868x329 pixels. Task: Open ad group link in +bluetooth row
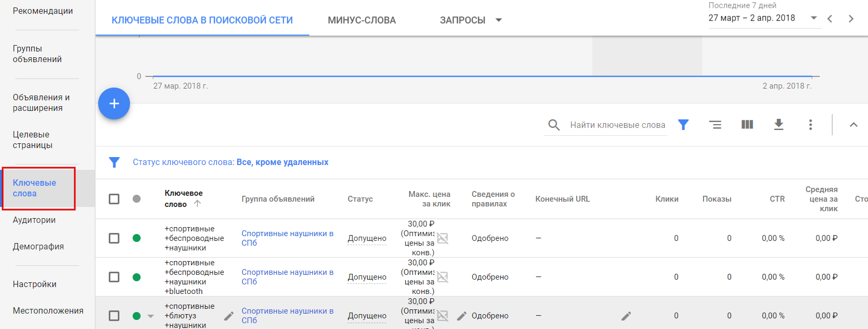(288, 277)
